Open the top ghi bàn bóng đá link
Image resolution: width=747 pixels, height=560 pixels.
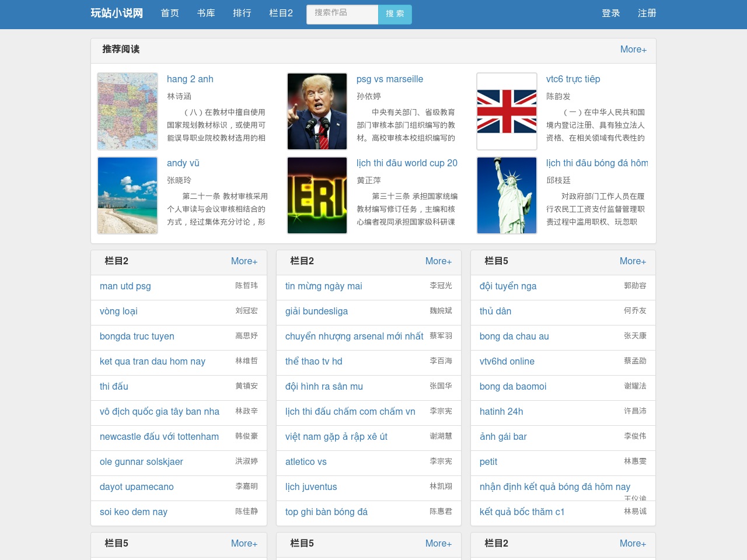point(326,512)
